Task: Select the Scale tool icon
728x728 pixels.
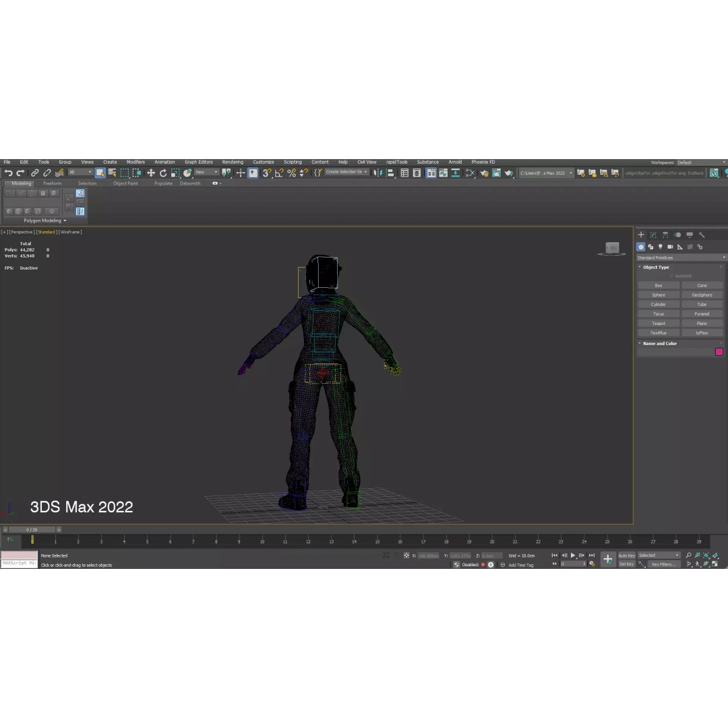Action: (x=175, y=173)
